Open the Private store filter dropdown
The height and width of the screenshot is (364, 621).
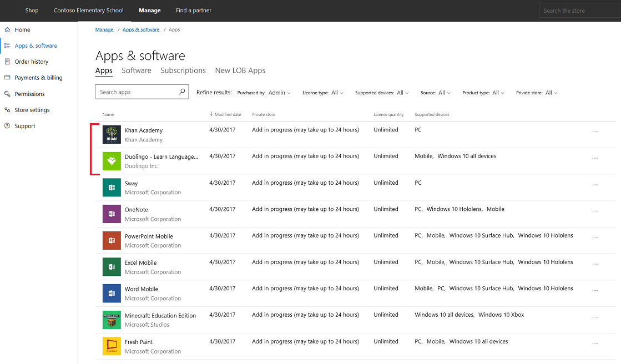point(551,93)
